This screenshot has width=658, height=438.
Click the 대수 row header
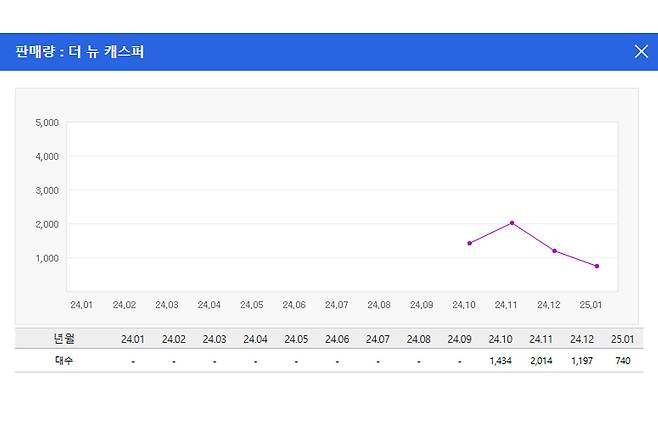(x=64, y=360)
